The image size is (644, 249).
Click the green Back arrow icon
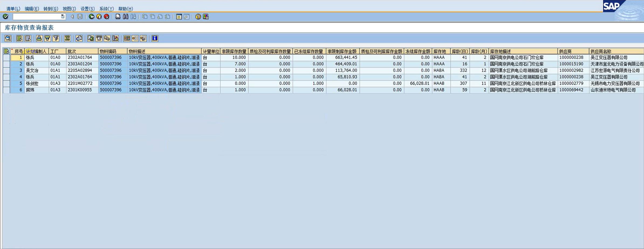[91, 17]
